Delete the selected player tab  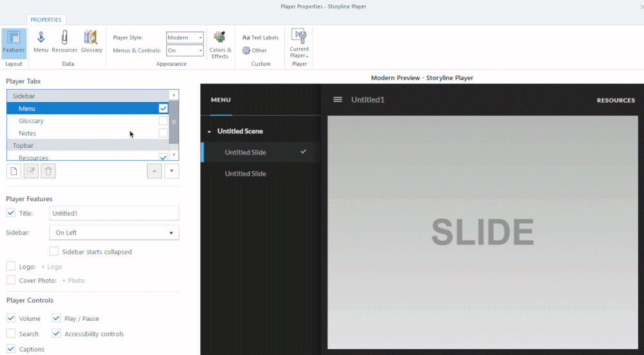(x=48, y=171)
